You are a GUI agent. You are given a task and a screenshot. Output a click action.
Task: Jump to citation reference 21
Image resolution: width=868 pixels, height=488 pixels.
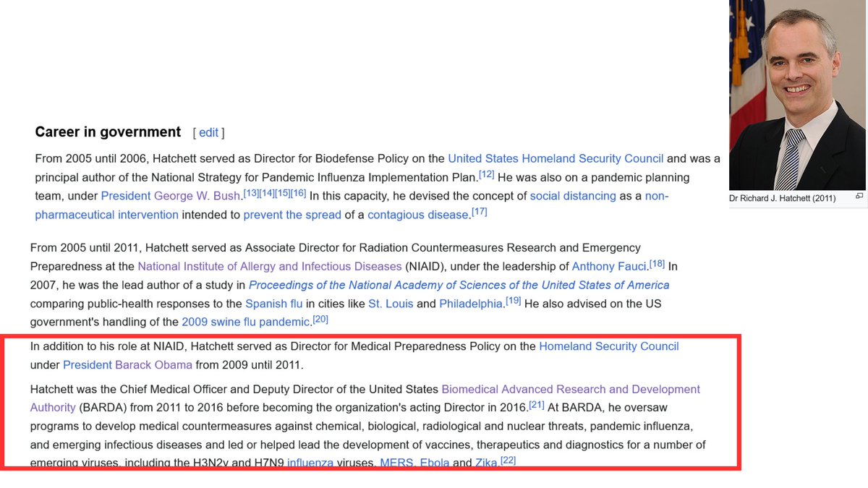536,405
